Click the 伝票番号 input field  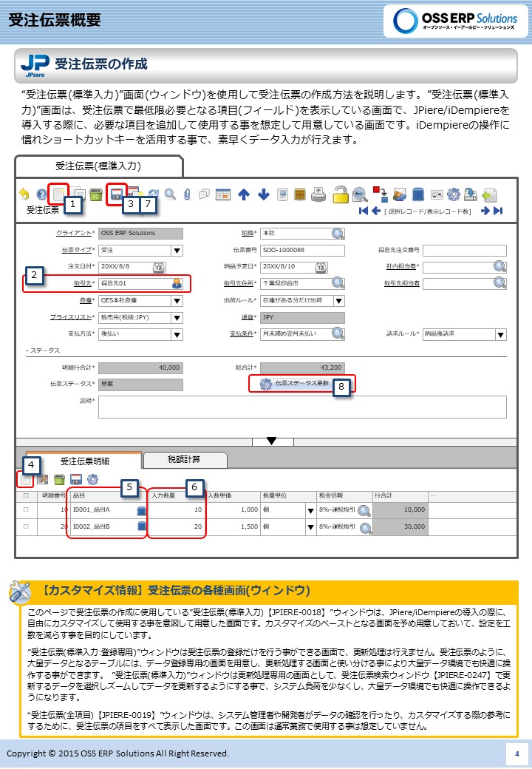pyautogui.click(x=302, y=250)
